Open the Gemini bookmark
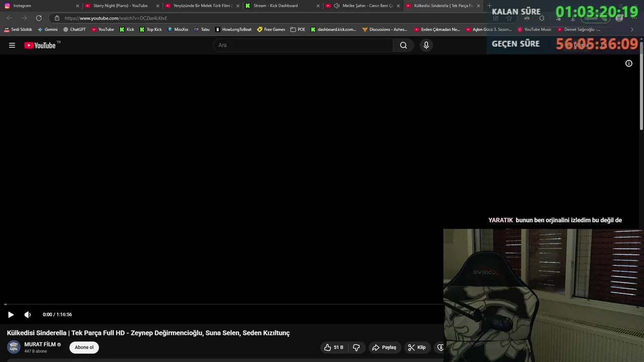The height and width of the screenshot is (362, 644). [x=47, y=30]
